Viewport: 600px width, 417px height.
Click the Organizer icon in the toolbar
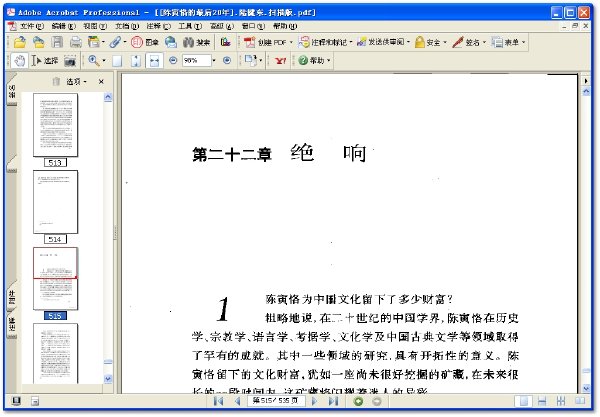pyautogui.click(x=93, y=42)
